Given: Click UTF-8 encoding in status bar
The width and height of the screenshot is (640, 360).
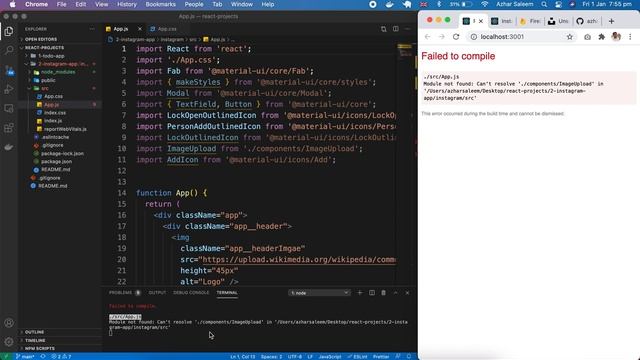Looking at the screenshot, I should pyautogui.click(x=295, y=357).
